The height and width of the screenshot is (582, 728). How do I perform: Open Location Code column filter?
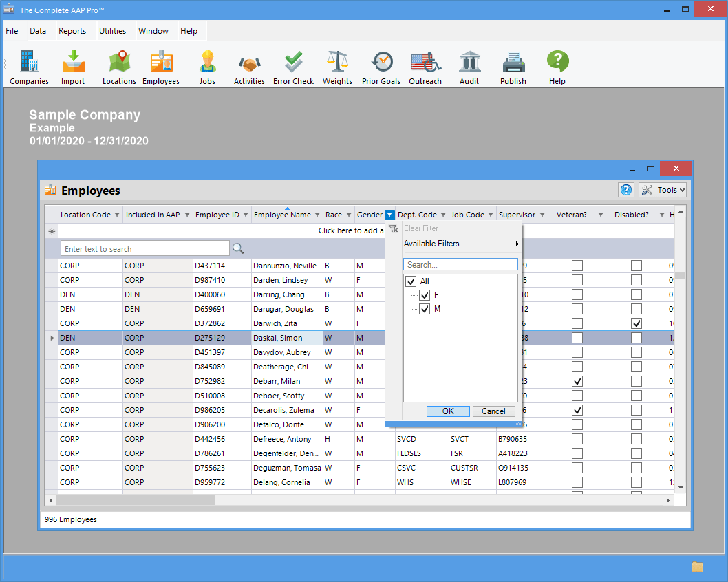117,215
